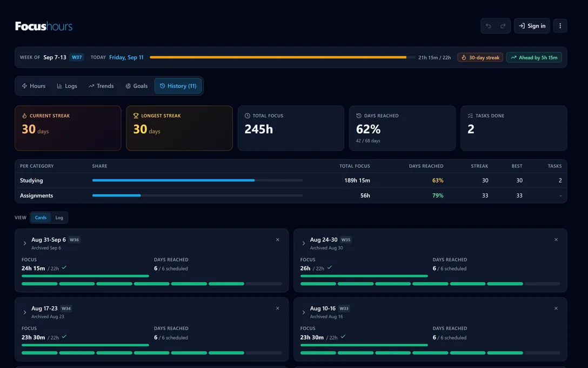Click the Assignments category row
Image resolution: width=588 pixels, height=368 pixels.
pos(291,196)
